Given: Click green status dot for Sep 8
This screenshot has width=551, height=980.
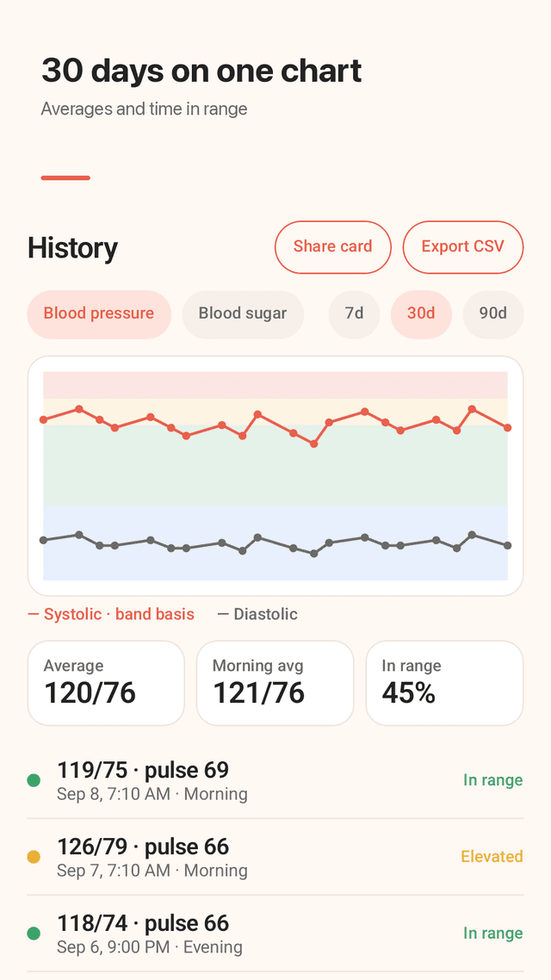Looking at the screenshot, I should point(34,780).
